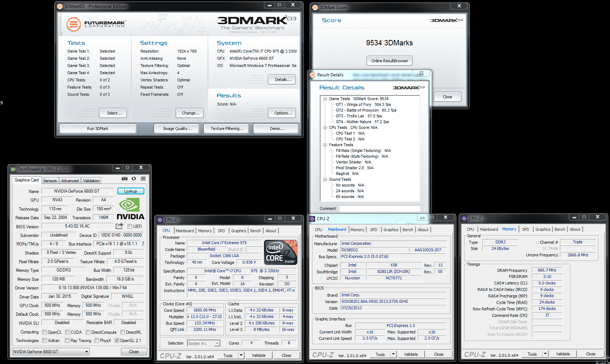
Task: Click the NVIDIA logo in GPU-Z
Action: click(x=130, y=209)
